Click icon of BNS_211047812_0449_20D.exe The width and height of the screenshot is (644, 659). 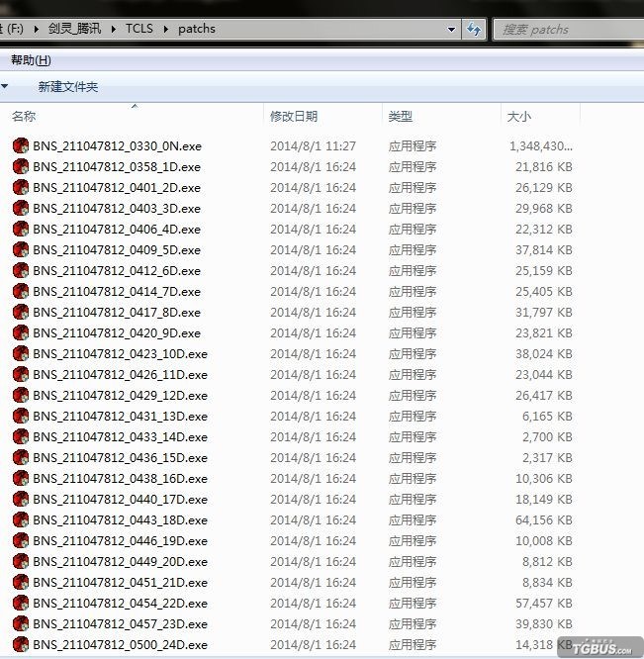coord(21,561)
